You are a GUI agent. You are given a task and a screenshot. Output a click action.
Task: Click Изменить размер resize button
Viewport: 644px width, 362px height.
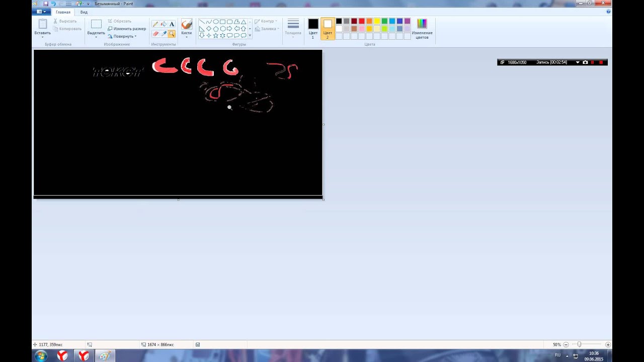pos(127,29)
